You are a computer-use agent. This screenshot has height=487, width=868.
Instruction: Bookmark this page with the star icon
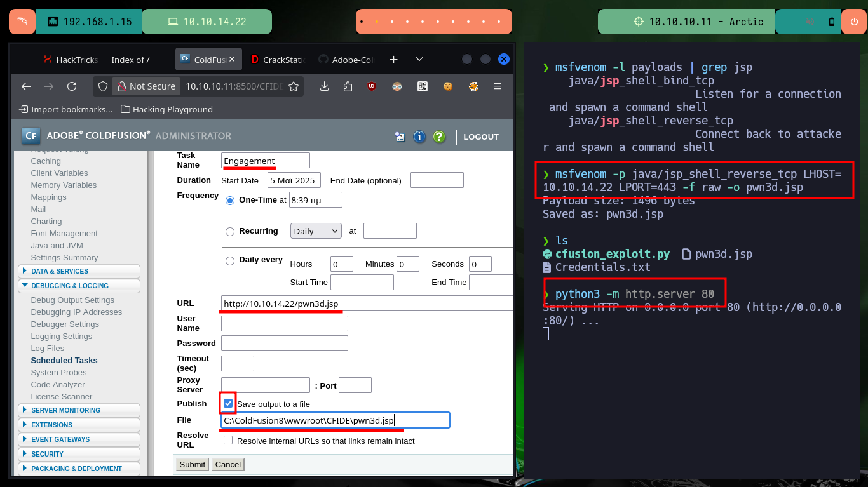(x=294, y=86)
